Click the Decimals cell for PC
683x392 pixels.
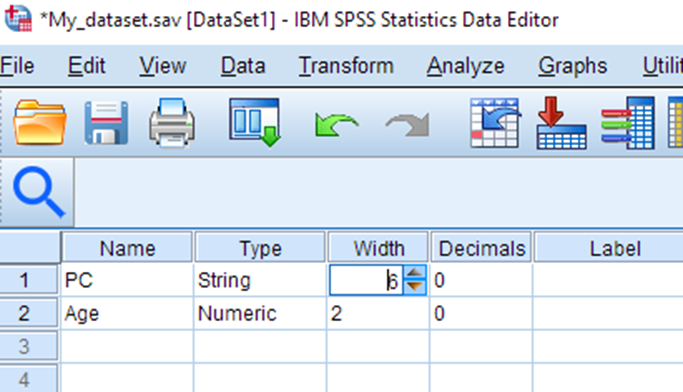point(481,280)
